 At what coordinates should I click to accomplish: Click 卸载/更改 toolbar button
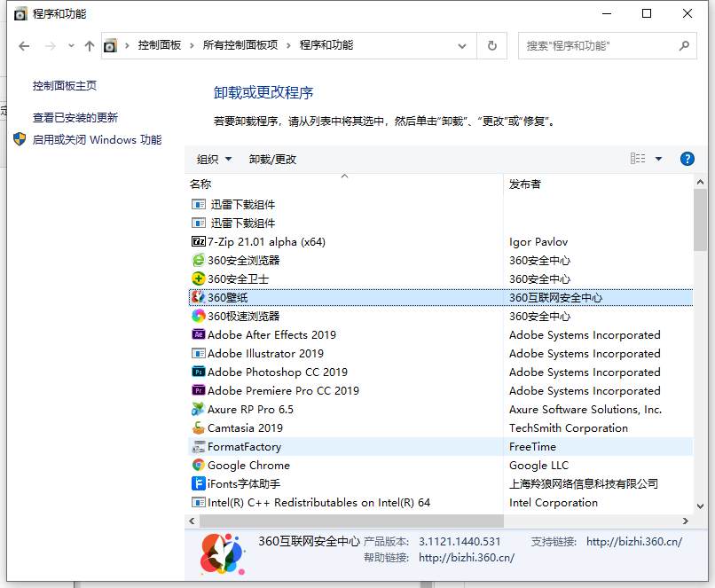272,159
